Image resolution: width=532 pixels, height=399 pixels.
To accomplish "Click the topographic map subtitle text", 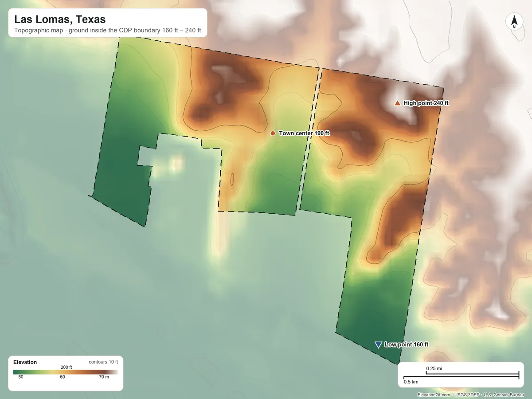I will [108, 31].
